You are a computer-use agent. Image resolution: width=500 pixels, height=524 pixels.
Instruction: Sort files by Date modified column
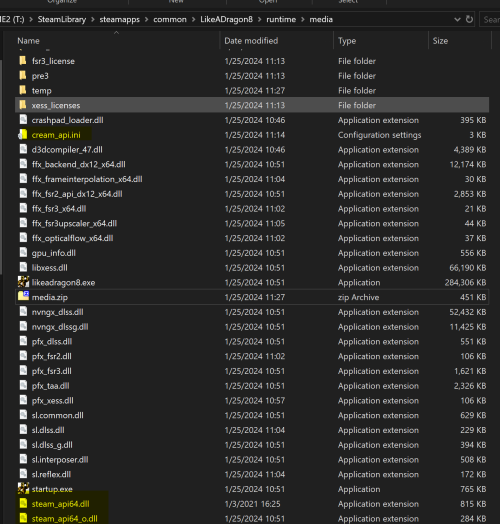tap(251, 41)
